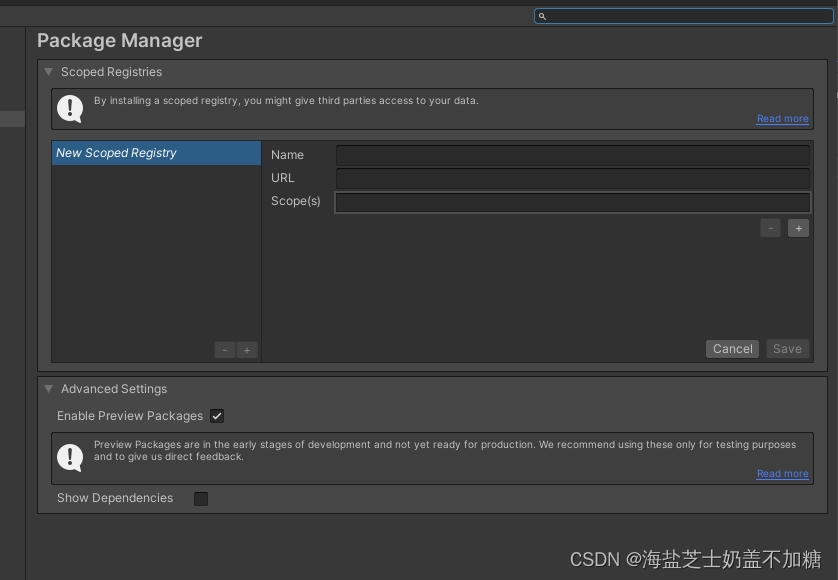Click inside the Name input field

pos(573,155)
